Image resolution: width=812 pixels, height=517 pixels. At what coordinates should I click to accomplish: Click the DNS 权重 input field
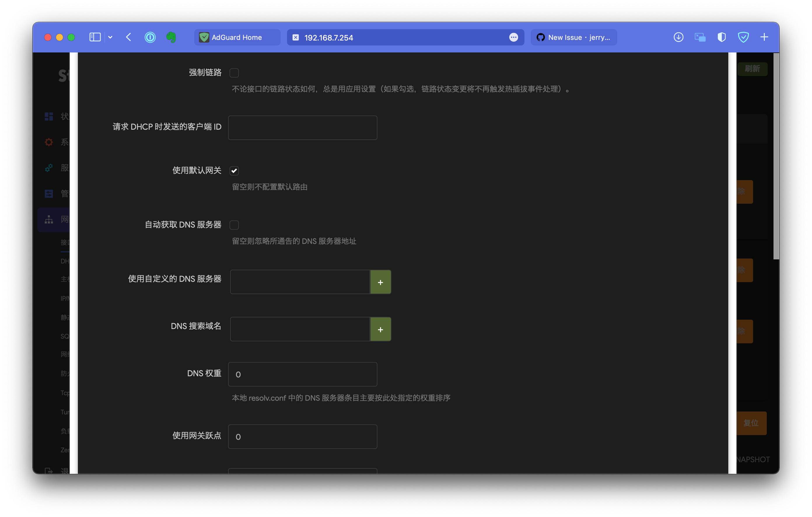click(x=302, y=374)
